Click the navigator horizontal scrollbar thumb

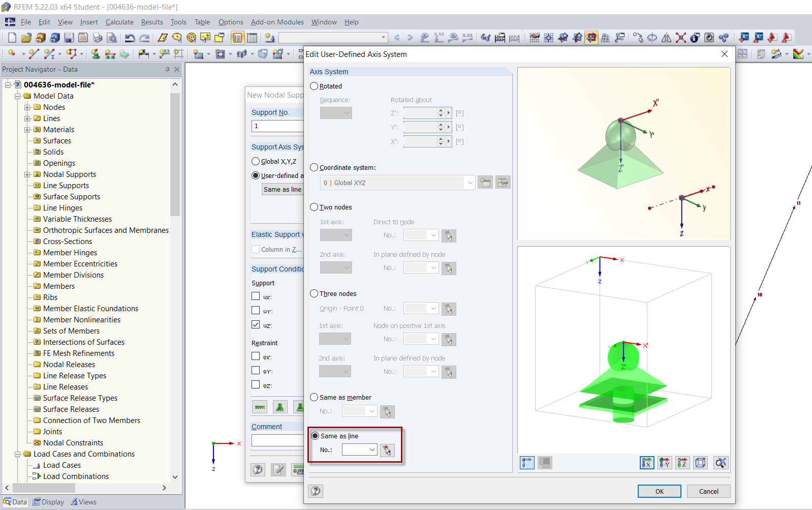click(x=43, y=488)
